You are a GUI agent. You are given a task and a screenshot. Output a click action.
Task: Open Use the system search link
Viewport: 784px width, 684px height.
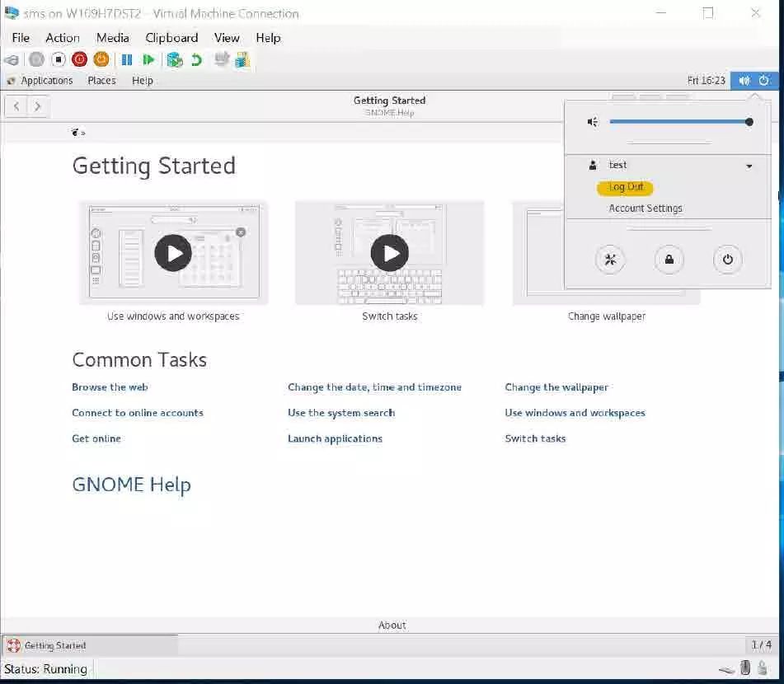point(341,413)
